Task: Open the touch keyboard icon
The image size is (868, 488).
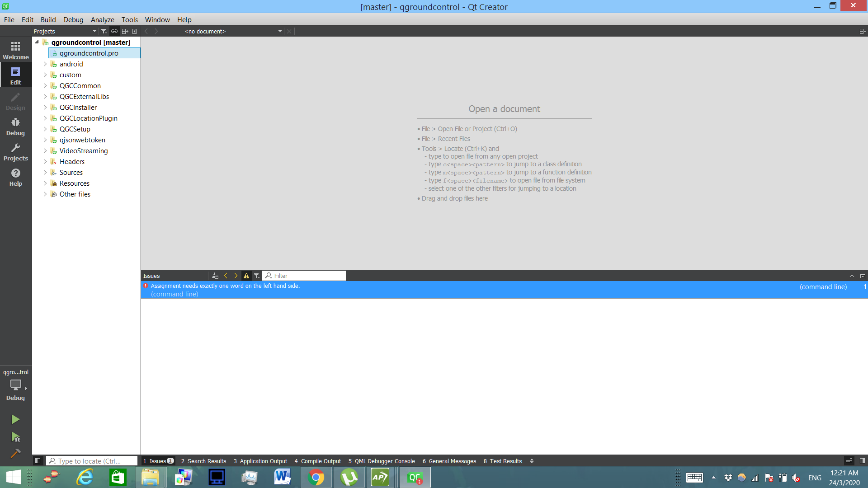Action: point(694,478)
